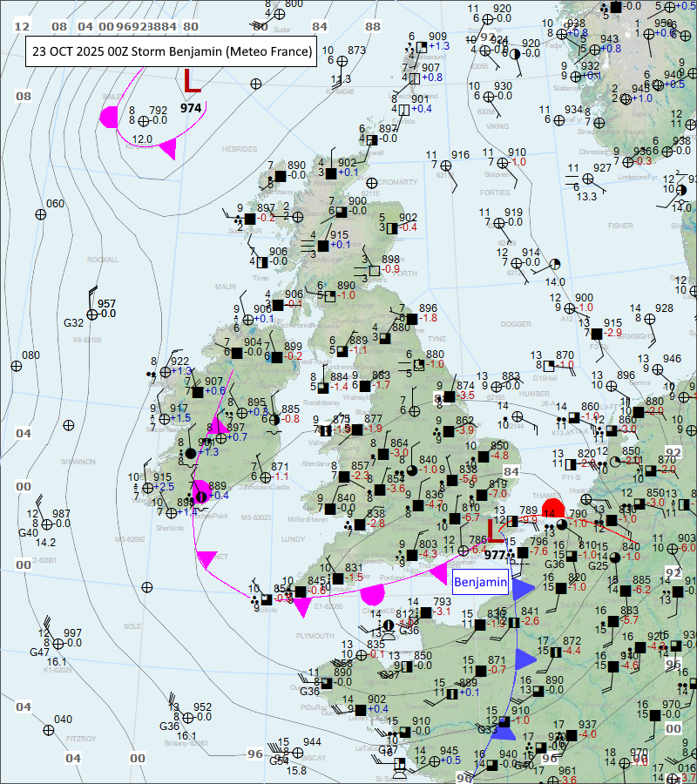Click the 974 central pressure value
This screenshot has height=784, width=697.
tap(190, 107)
